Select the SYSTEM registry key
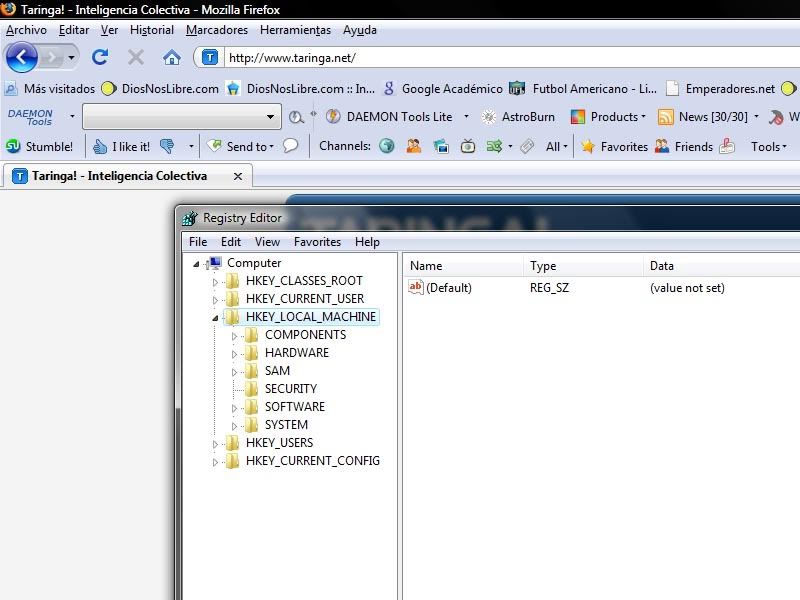 [286, 424]
